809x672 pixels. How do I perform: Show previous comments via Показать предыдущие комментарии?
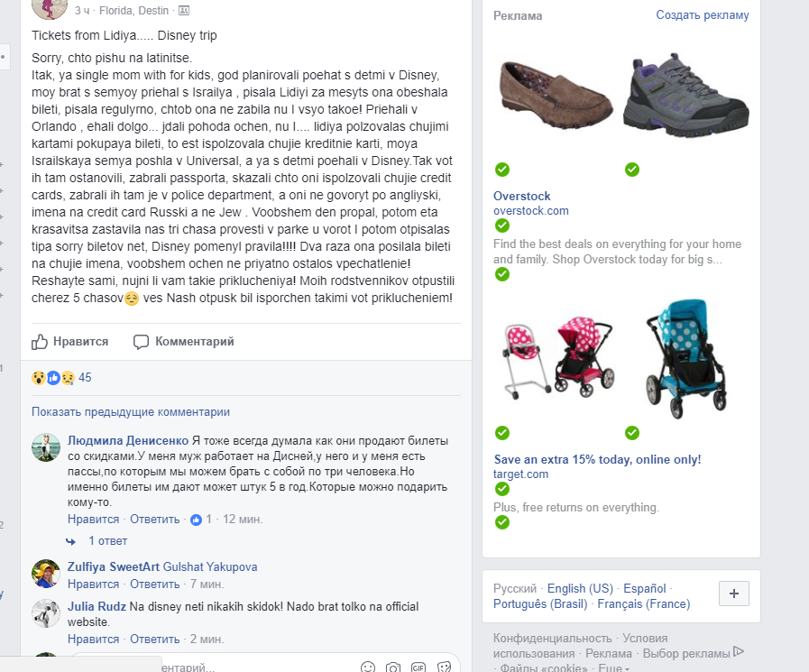click(x=131, y=412)
